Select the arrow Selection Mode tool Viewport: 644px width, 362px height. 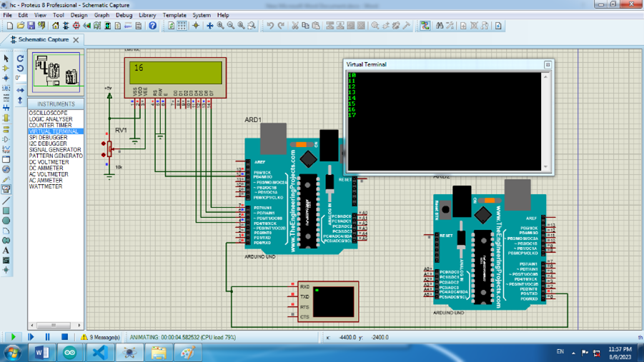[x=6, y=59]
